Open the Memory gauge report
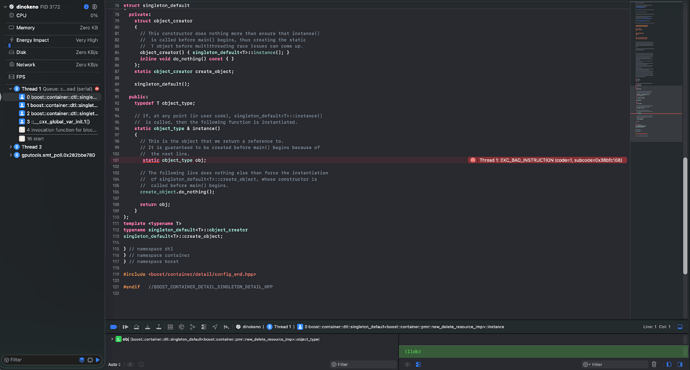The width and height of the screenshot is (690, 370). tap(53, 28)
